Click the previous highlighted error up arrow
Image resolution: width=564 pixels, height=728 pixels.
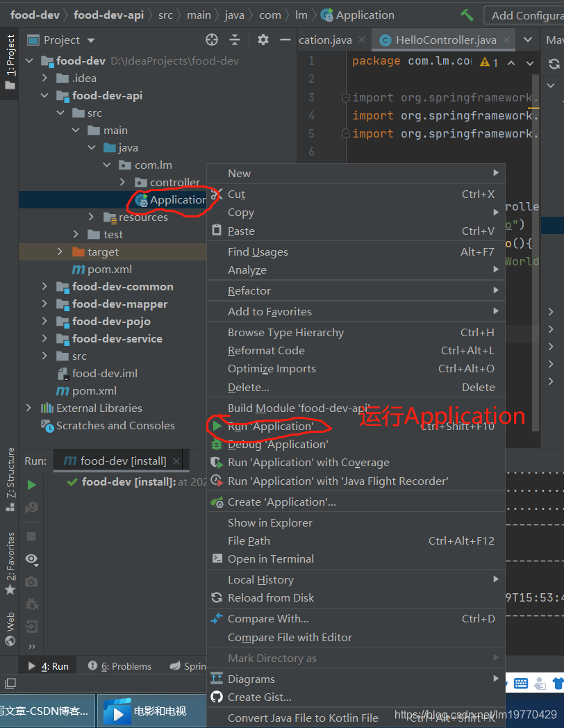coord(511,63)
